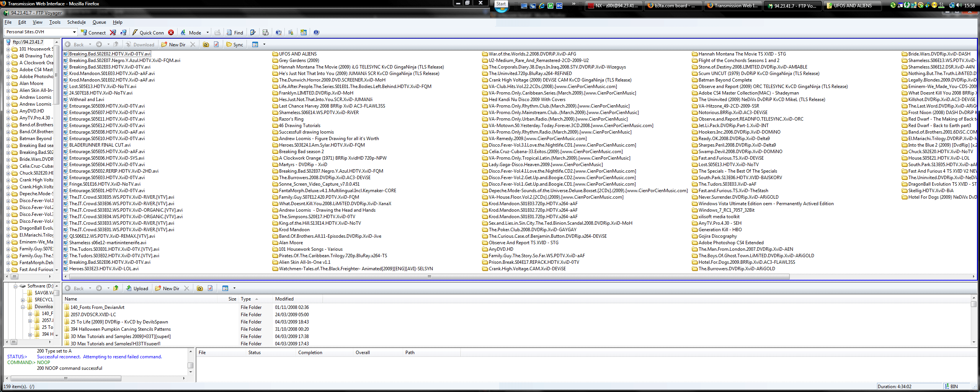Switch to NX z00t taskbar window
This screenshot has height=392, width=980.
click(x=614, y=6)
